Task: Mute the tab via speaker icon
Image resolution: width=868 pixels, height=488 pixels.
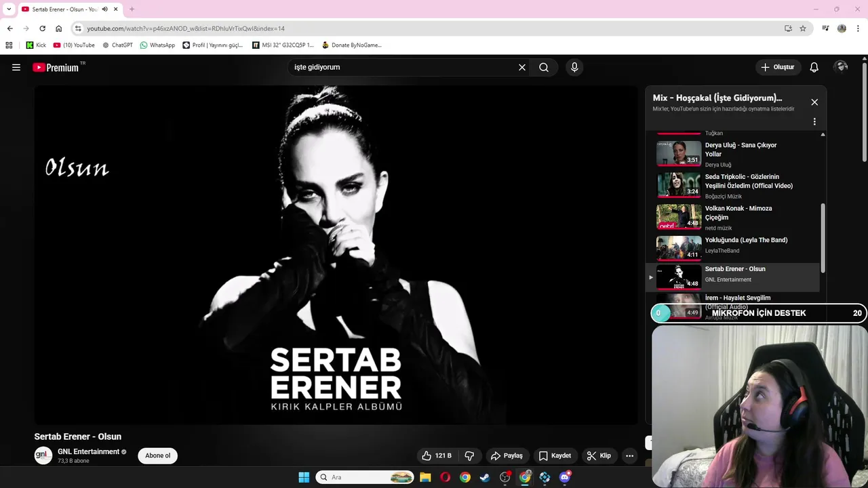Action: coord(105,9)
